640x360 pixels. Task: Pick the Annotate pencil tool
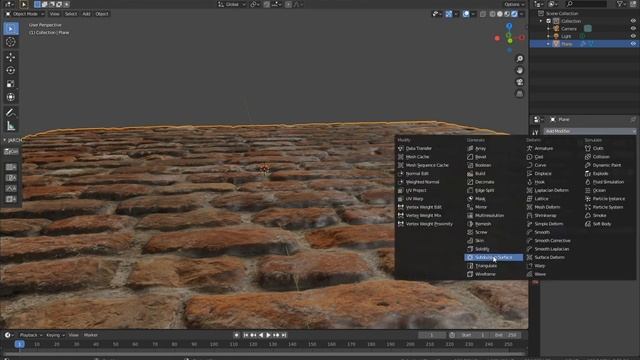click(11, 112)
